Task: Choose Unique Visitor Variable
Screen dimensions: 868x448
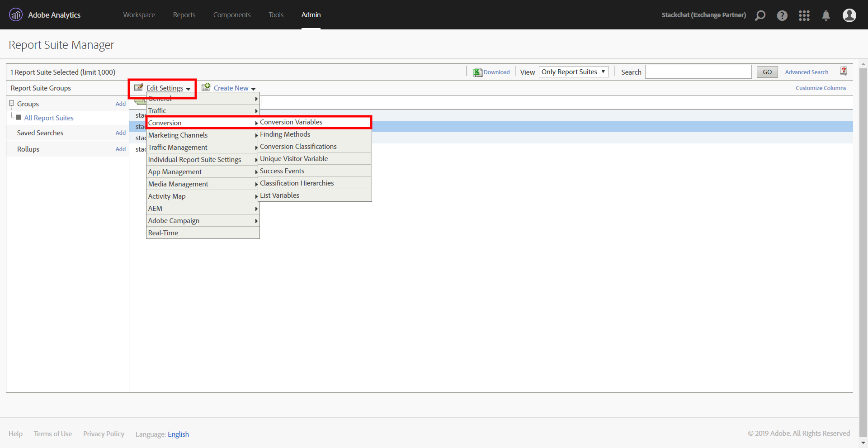Action: click(x=315, y=159)
